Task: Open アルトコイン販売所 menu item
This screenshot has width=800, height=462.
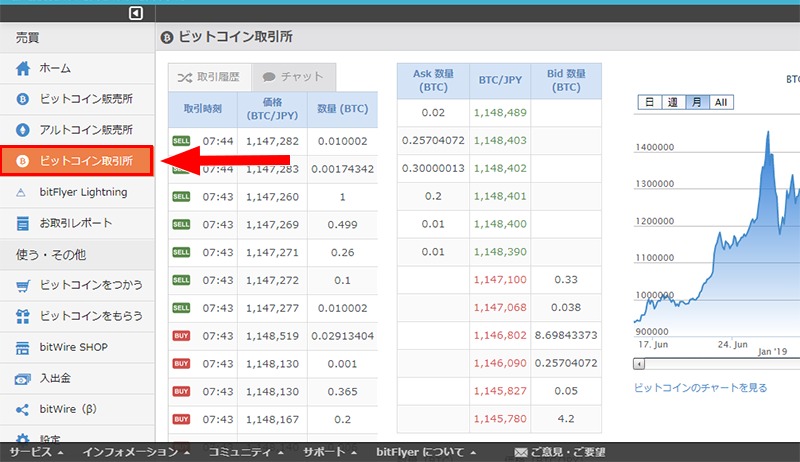Action: pyautogui.click(x=77, y=130)
